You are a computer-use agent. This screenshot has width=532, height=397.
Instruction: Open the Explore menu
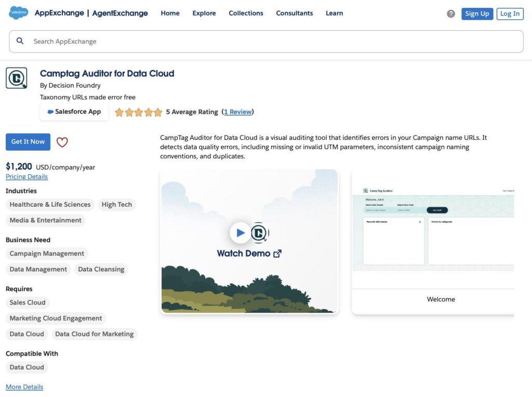(204, 13)
